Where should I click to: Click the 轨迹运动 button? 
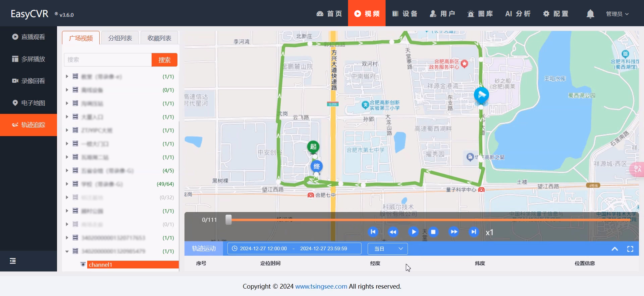tap(204, 249)
